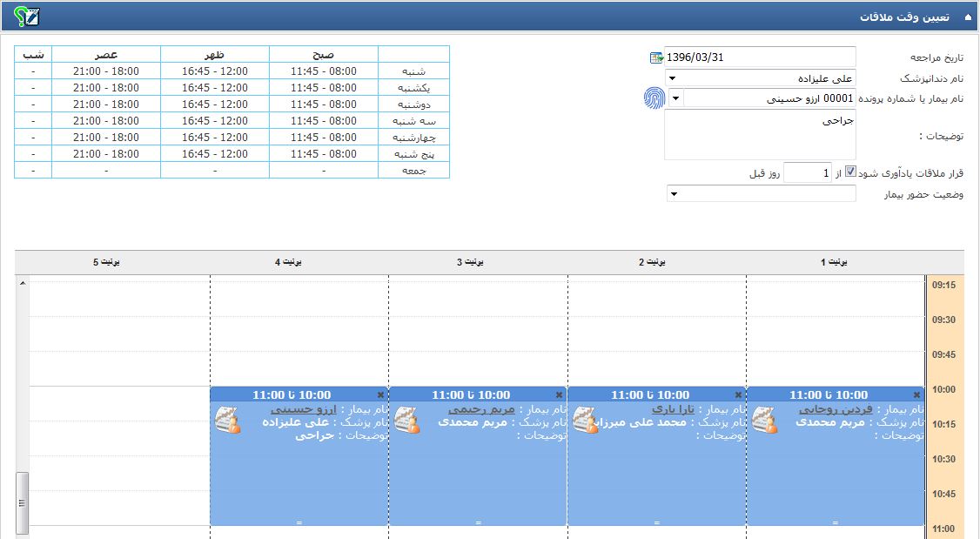Open the patient attendance status dropdown
This screenshot has height=539, width=980.
[x=673, y=194]
